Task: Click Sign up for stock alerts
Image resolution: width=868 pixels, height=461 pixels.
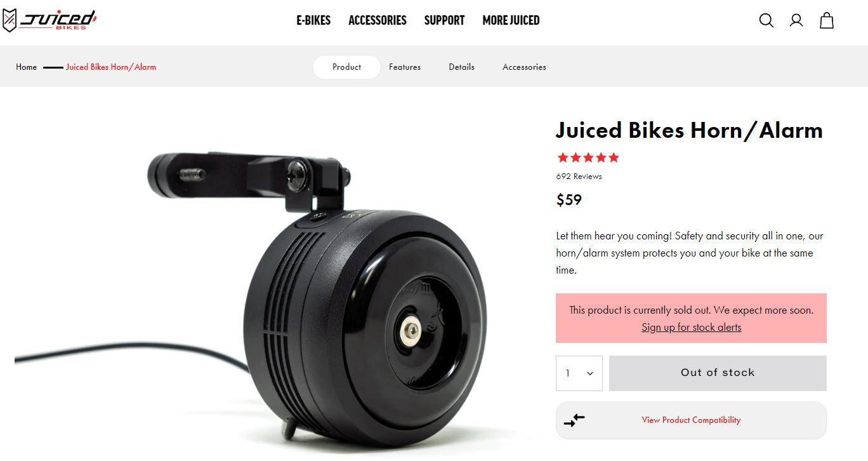Action: tap(691, 328)
